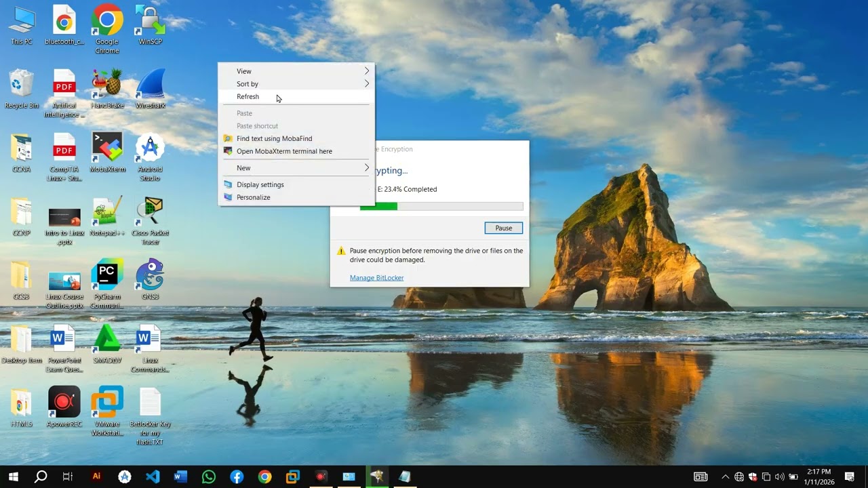Screen dimensions: 868x488
Task: Select the bluetooth_c... Chrome shortcut icon
Action: point(64,26)
